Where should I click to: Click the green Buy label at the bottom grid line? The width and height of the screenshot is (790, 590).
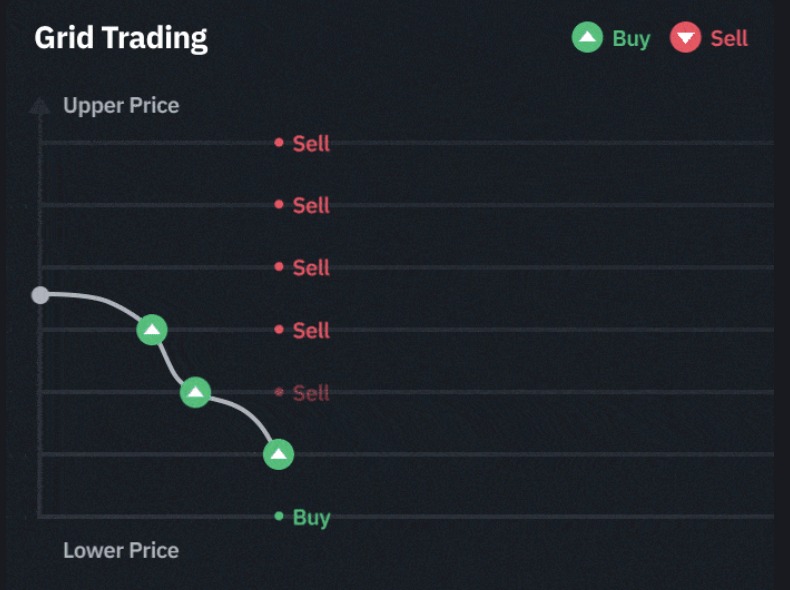[x=311, y=518]
